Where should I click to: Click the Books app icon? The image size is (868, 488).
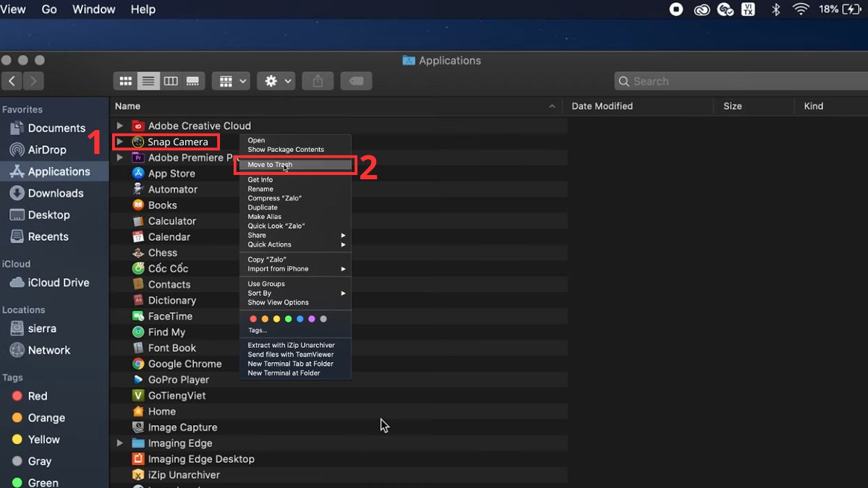click(138, 205)
